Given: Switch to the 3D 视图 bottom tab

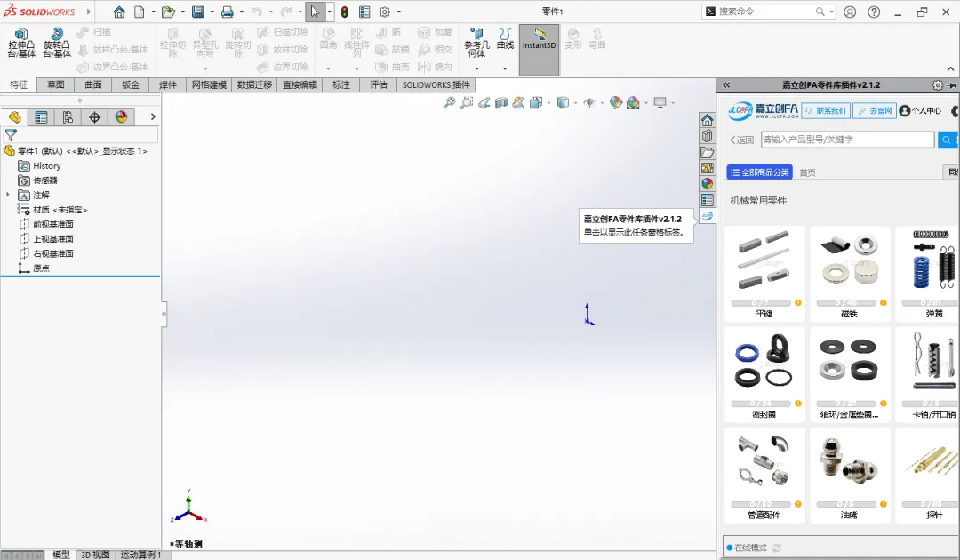Looking at the screenshot, I should point(95,555).
